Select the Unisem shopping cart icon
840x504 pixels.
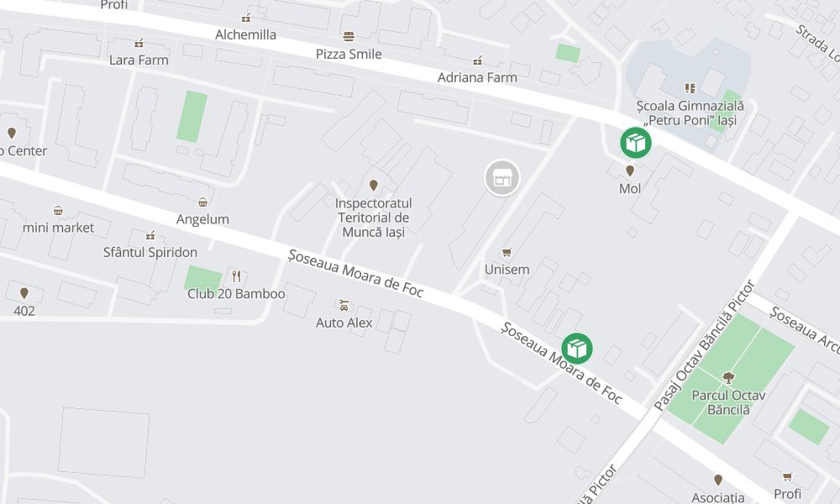pos(507,252)
